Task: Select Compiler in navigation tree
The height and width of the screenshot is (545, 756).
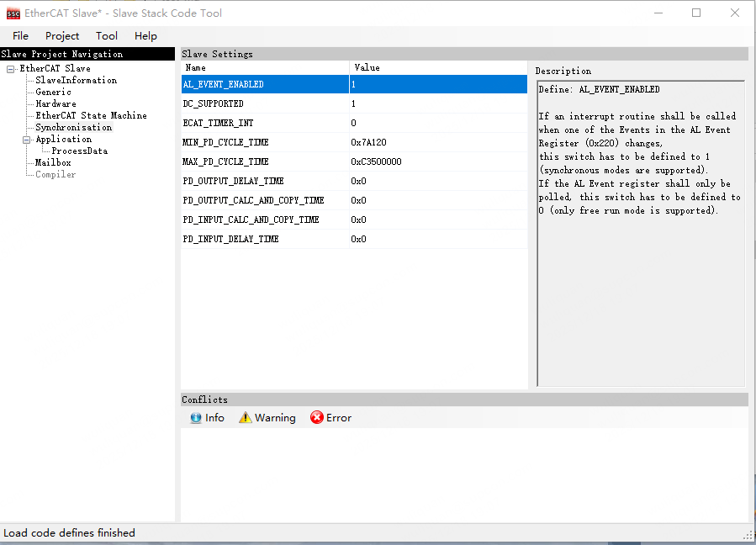Action: pyautogui.click(x=56, y=174)
